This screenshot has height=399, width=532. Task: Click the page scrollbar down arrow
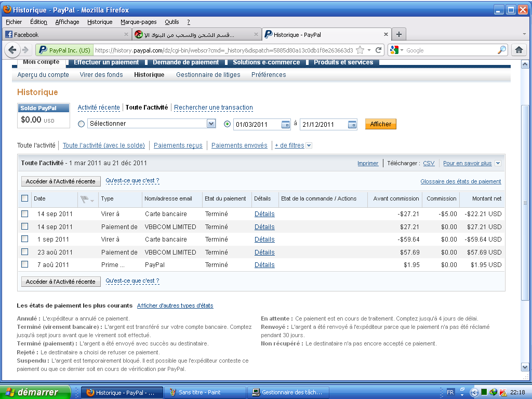pos(525,367)
